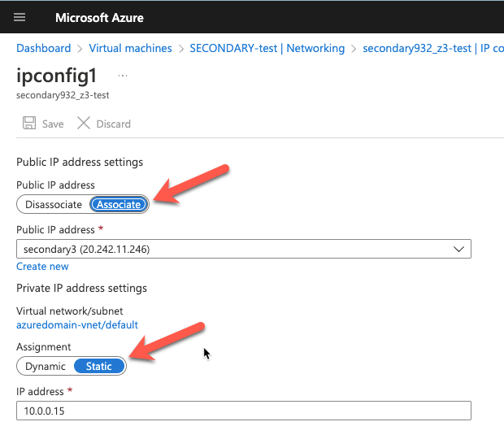Click the ipconfig1 page heading

pos(56,76)
